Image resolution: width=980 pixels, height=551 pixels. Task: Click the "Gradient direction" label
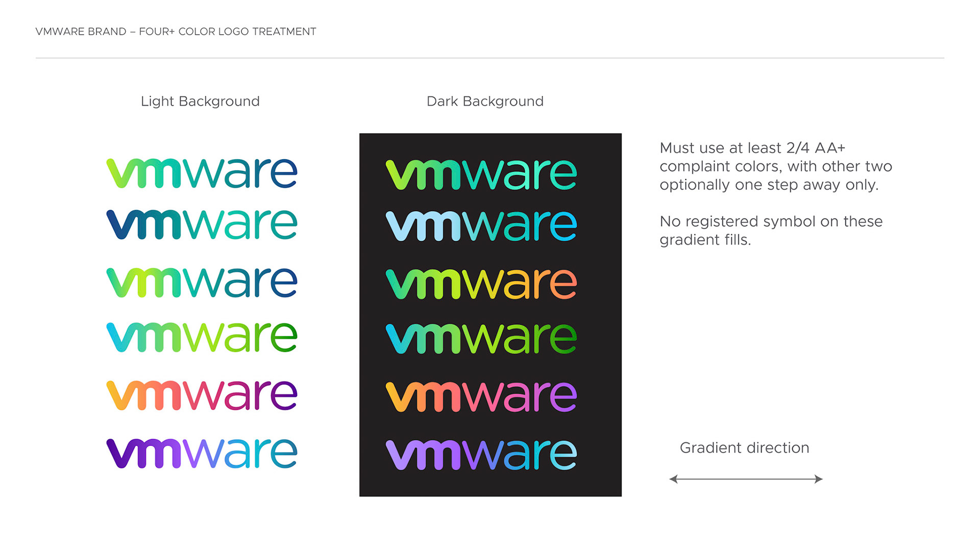point(744,448)
